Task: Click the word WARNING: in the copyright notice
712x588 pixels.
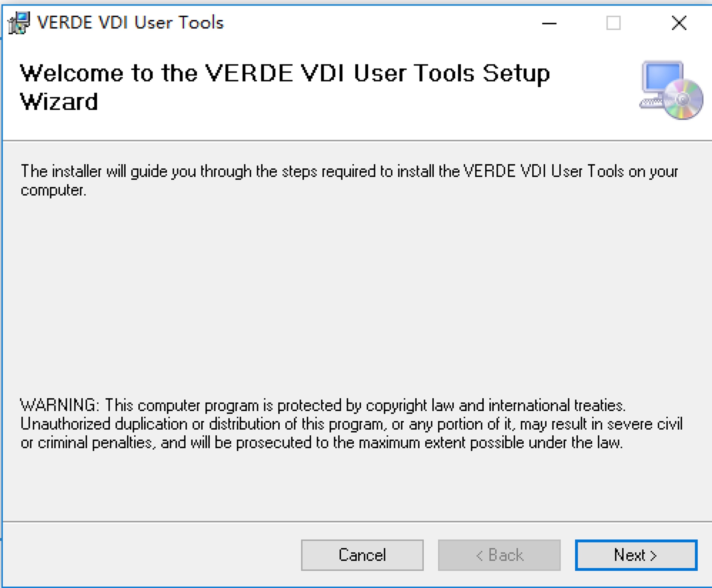Action: [x=60, y=405]
